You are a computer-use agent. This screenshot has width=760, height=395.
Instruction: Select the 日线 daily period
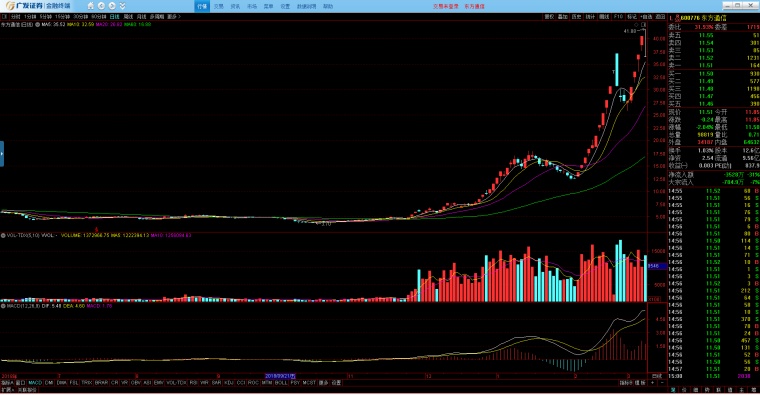point(114,16)
